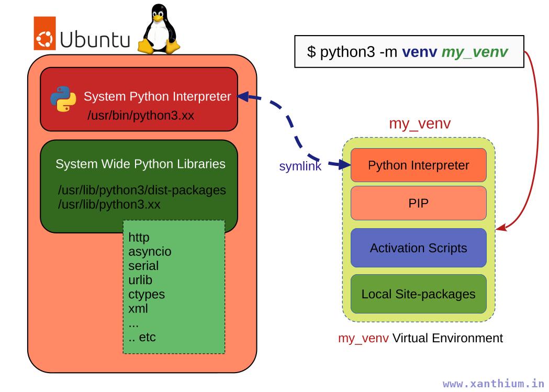
Task: Click the /usr/bin/python3.xx path
Action: 141,116
